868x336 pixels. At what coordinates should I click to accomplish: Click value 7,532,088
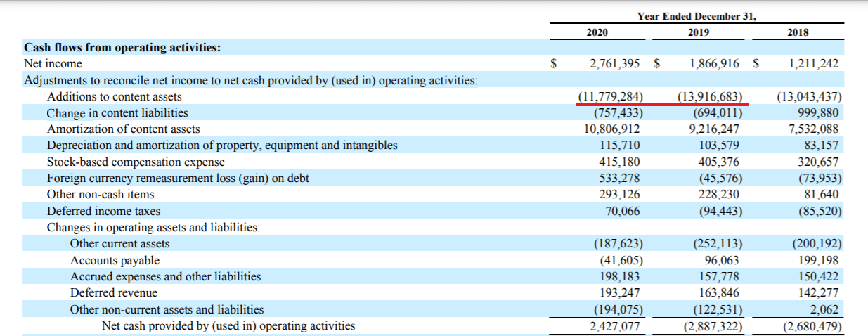pos(815,129)
